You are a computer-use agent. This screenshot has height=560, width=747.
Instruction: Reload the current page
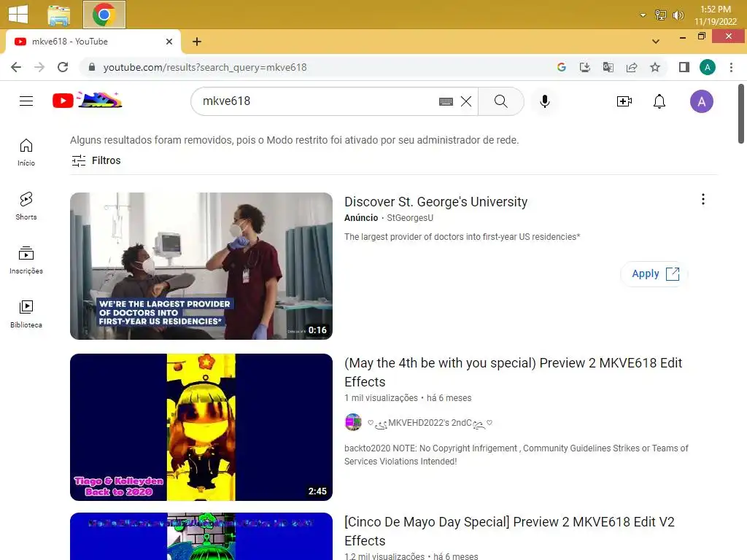click(x=63, y=67)
